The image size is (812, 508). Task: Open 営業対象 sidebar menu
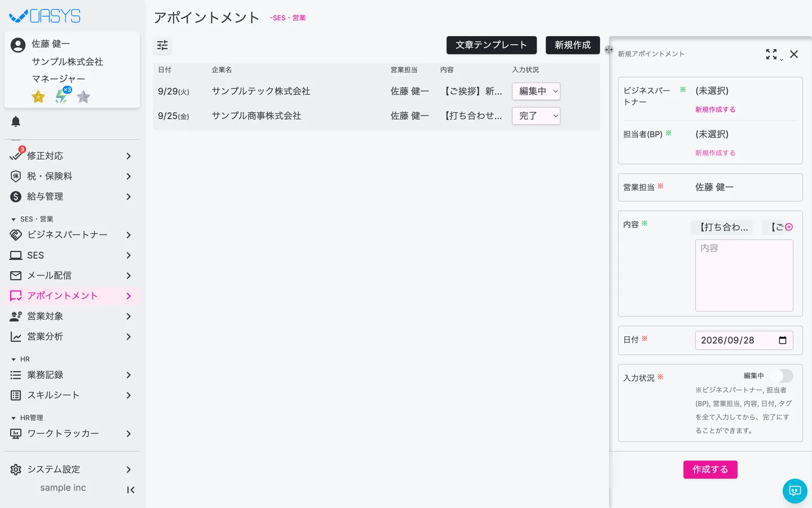72,316
